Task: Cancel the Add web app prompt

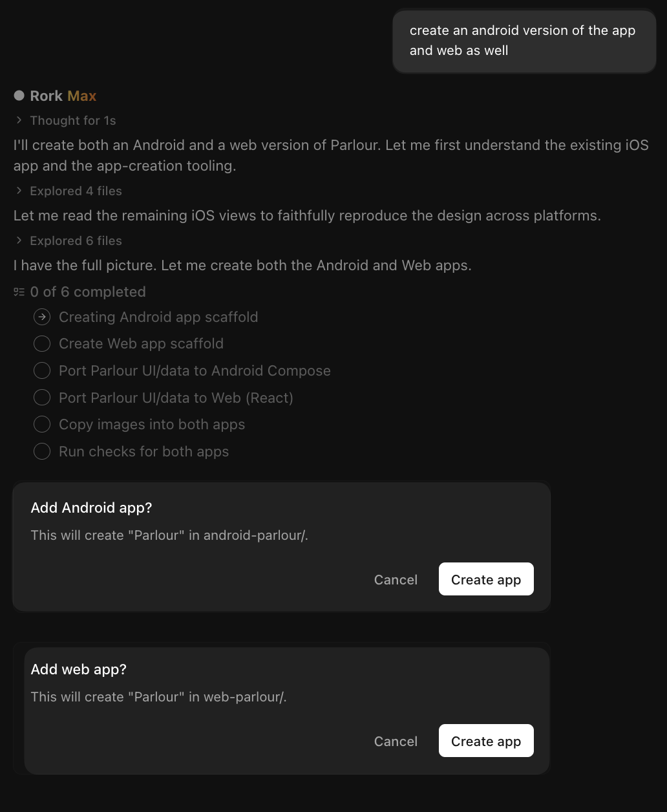Action: [x=396, y=742]
